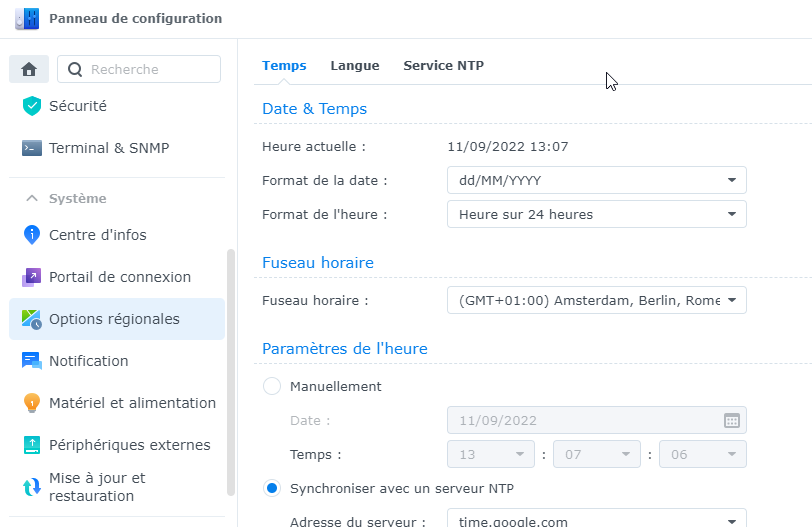812x527 pixels.
Task: Open Portail de connexion icon
Action: pos(32,277)
